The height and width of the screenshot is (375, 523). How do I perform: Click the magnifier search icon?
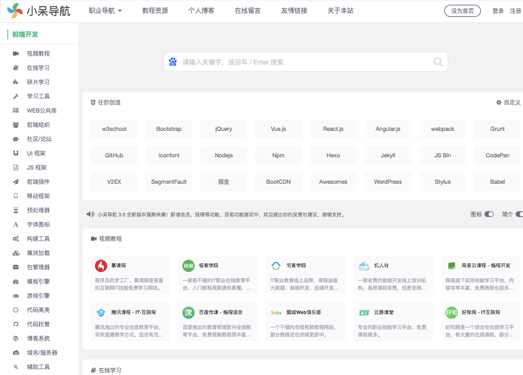[438, 62]
